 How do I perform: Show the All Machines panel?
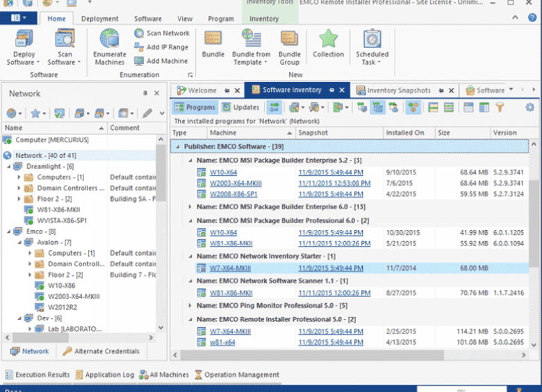click(164, 375)
